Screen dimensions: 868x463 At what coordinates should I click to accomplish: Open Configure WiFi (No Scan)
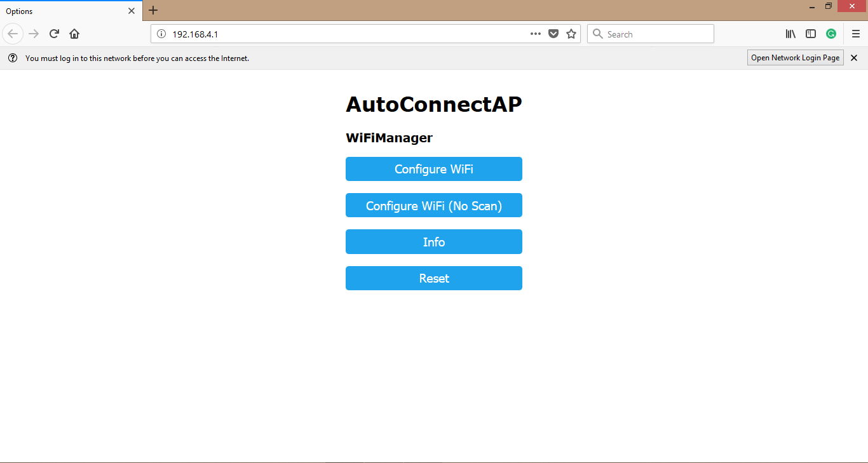(x=433, y=205)
